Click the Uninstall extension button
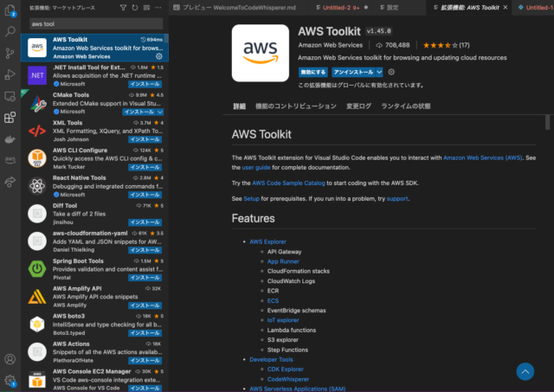 point(353,72)
